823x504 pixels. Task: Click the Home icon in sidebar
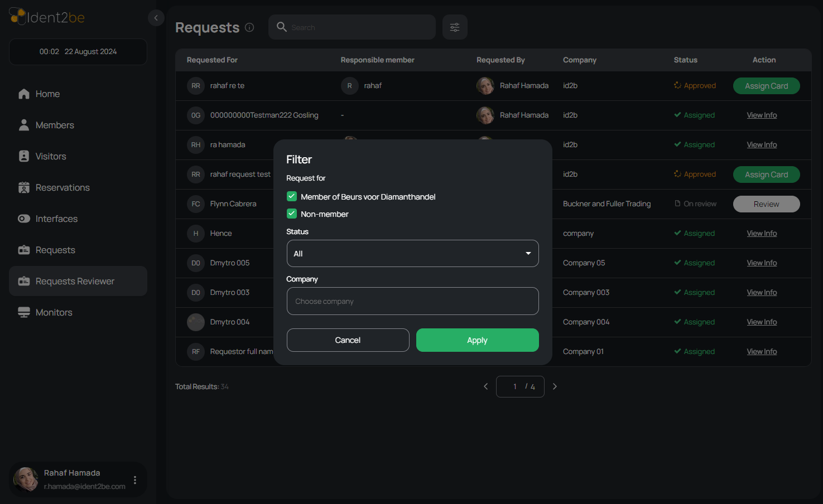click(24, 94)
